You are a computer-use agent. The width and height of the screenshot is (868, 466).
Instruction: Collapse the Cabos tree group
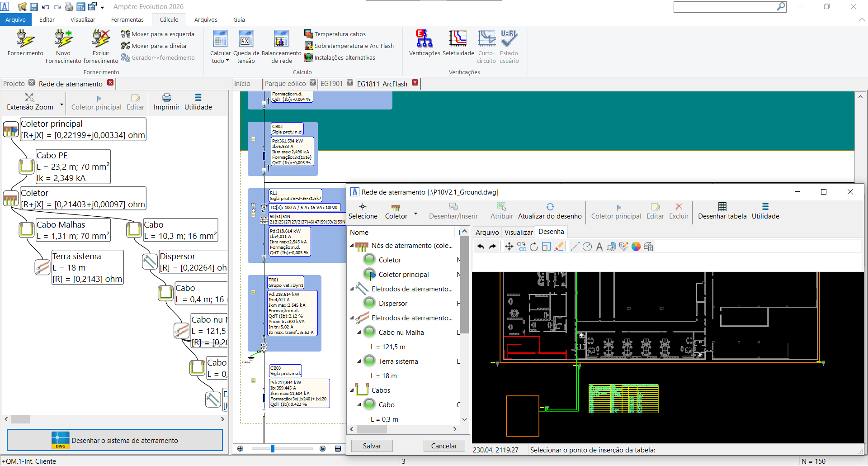coord(352,390)
